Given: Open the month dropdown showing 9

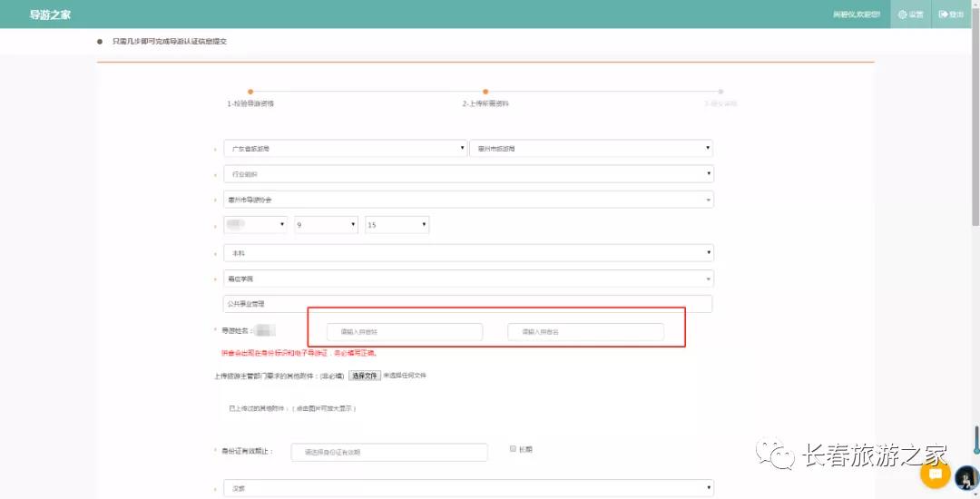Looking at the screenshot, I should [326, 224].
